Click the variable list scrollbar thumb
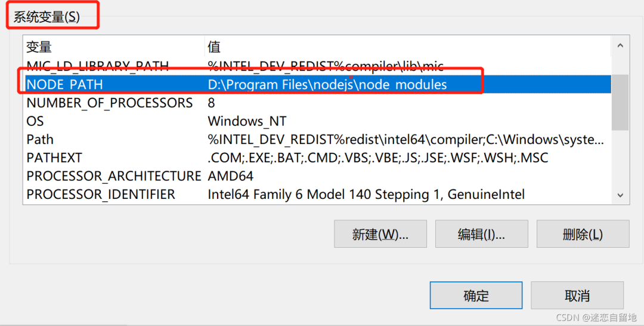The width and height of the screenshot is (644, 326). pos(620,102)
